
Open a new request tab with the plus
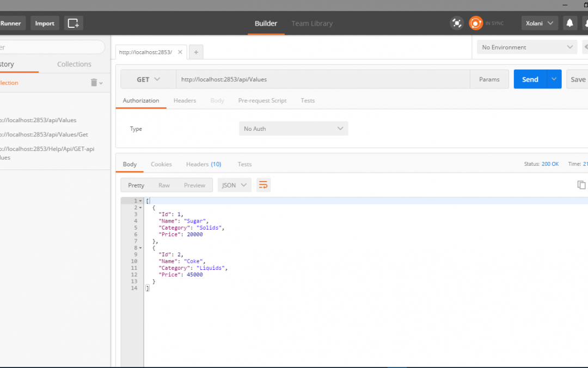coord(196,51)
